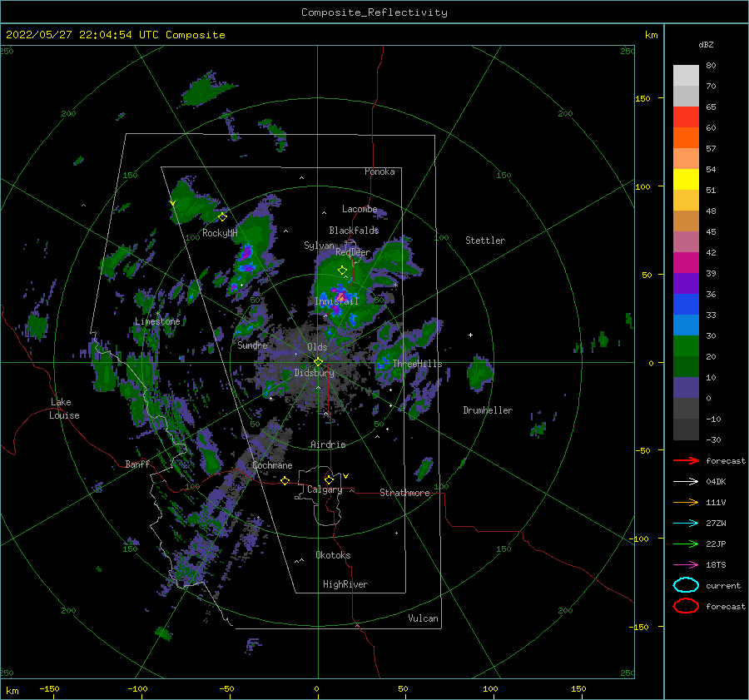The width and height of the screenshot is (749, 700).
Task: Click the Olds town label
Action: [x=317, y=347]
